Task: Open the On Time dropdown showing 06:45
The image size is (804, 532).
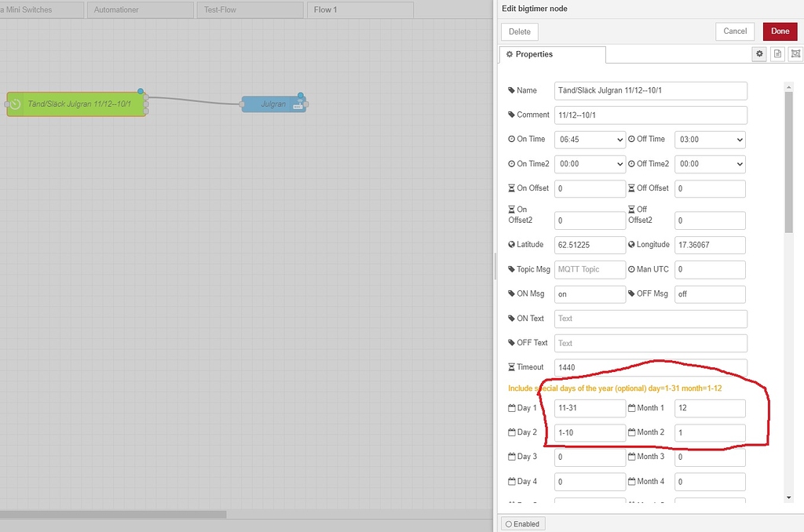Action: click(x=590, y=139)
